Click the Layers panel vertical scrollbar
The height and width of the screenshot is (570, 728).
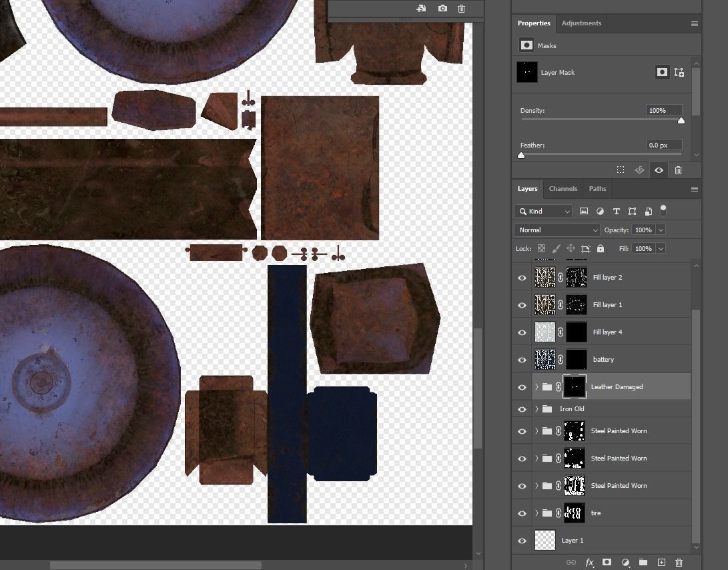tap(695, 425)
